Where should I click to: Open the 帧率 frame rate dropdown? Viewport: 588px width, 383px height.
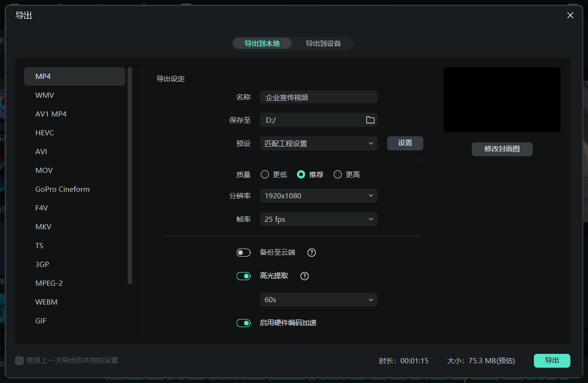tap(318, 219)
